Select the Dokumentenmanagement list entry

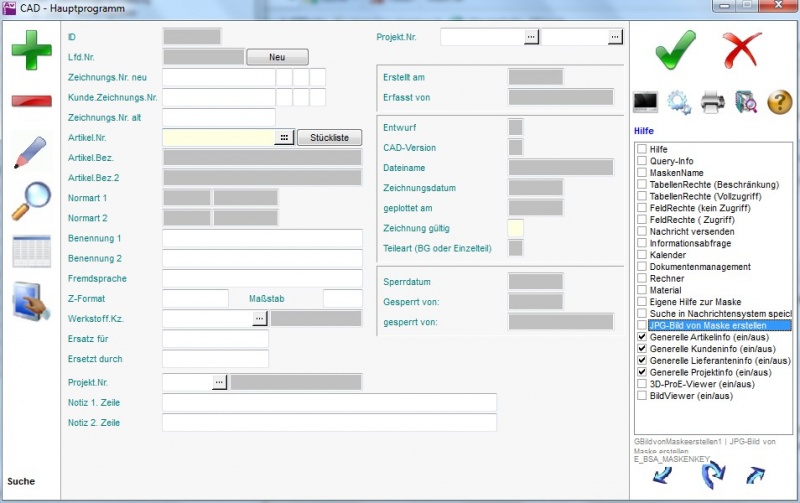pyautogui.click(x=699, y=267)
